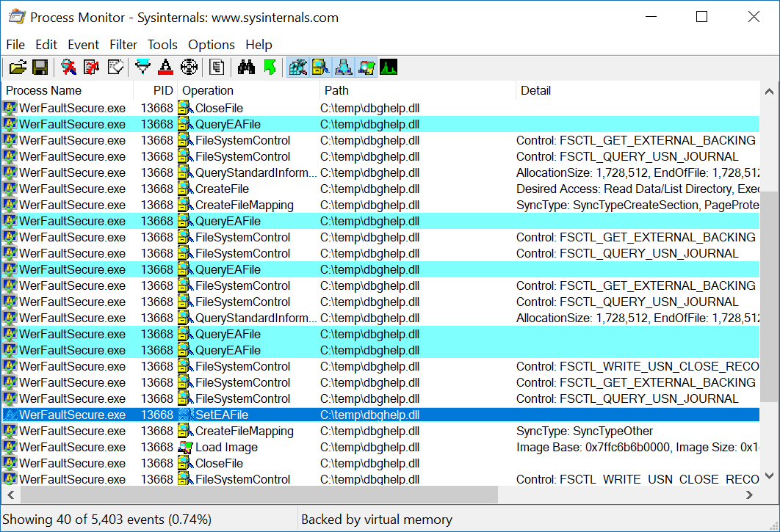The height and width of the screenshot is (532, 780).
Task: Click the Open log file icon
Action: point(18,68)
